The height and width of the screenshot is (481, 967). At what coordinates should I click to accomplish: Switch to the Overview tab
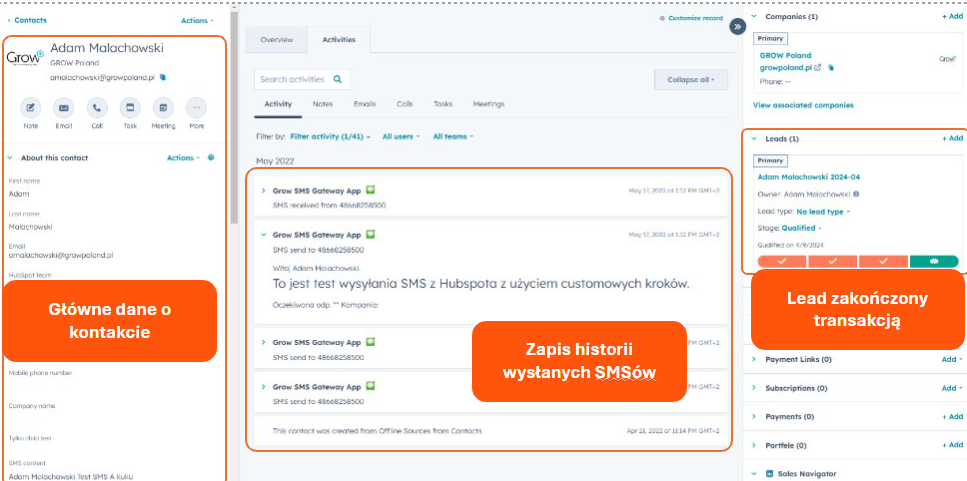pos(276,39)
